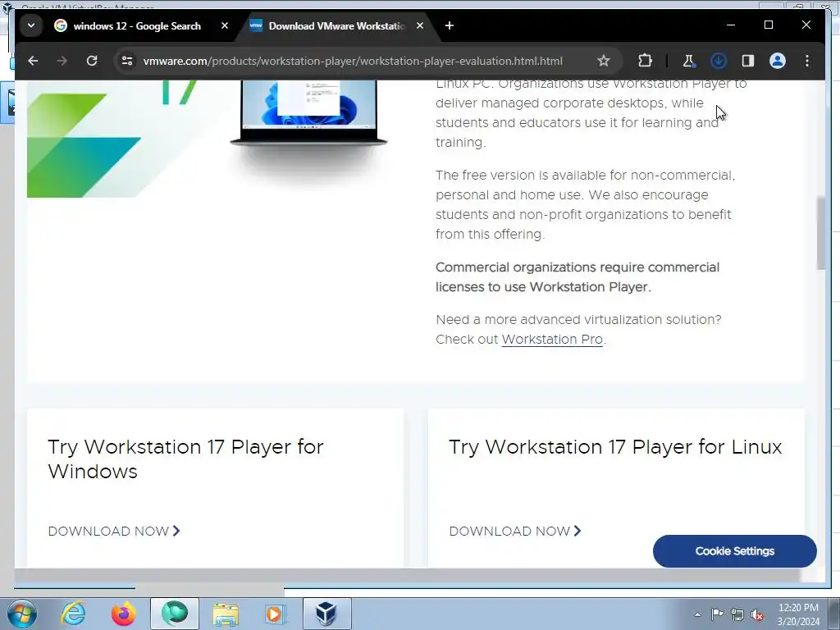Select the Download VMware Workstation tab
840x630 pixels.
pyautogui.click(x=336, y=25)
